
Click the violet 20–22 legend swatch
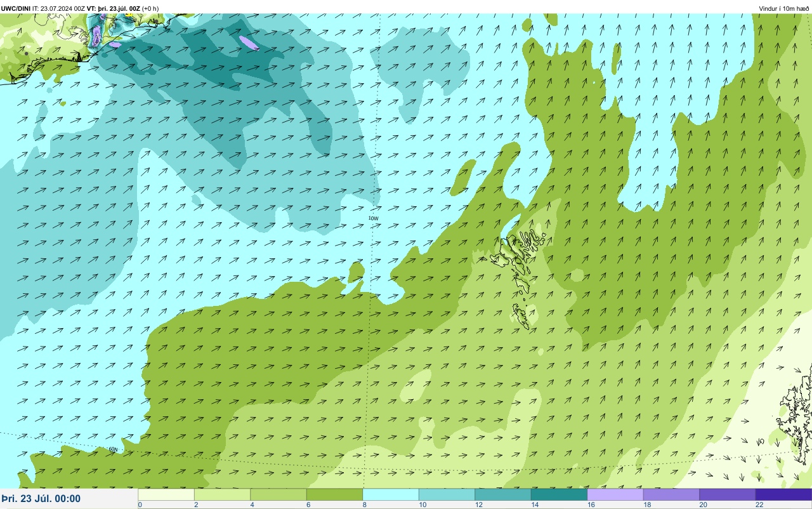(728, 494)
